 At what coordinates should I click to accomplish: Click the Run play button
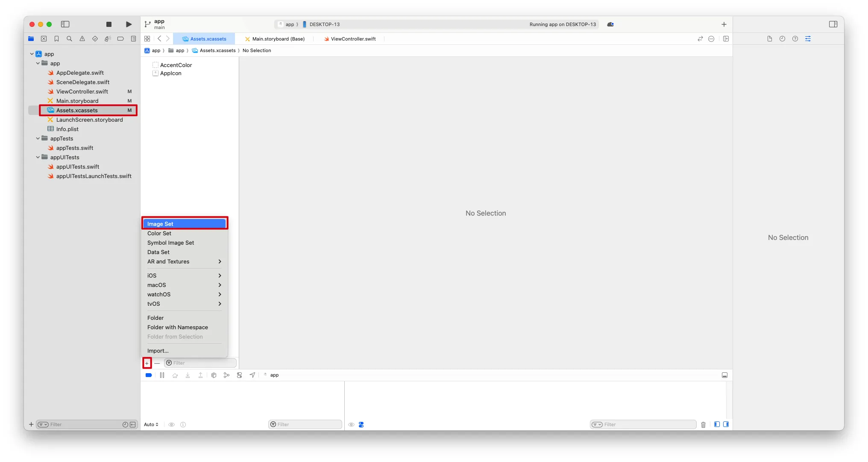(129, 24)
